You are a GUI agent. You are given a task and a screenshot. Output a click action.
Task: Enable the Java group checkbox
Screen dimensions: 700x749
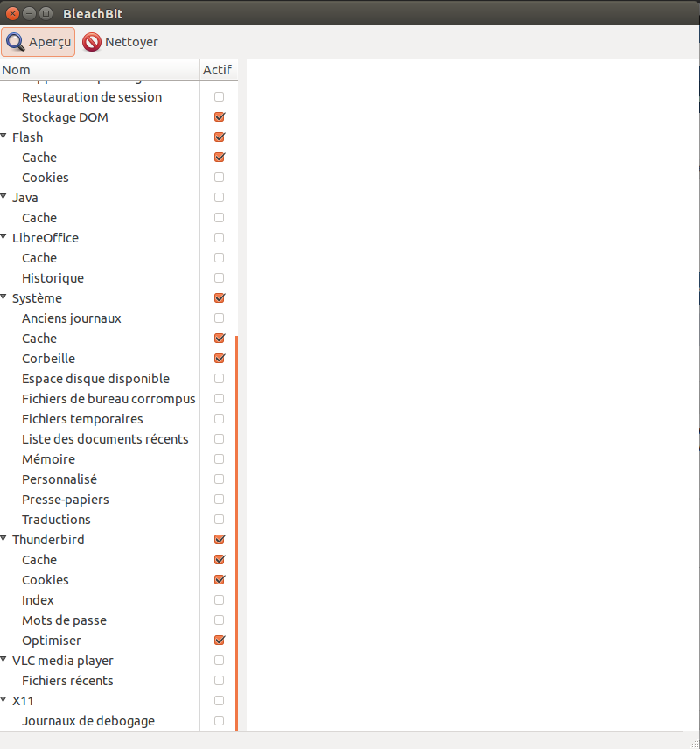(x=220, y=197)
